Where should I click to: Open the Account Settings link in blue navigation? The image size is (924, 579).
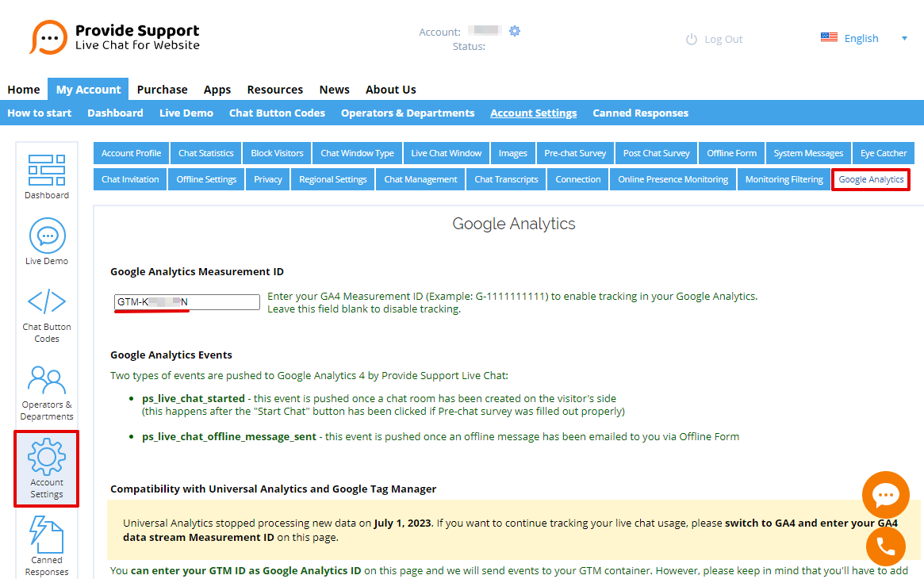(x=533, y=113)
